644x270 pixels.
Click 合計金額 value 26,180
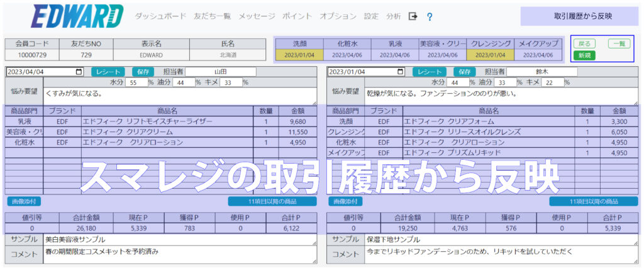pyautogui.click(x=86, y=228)
